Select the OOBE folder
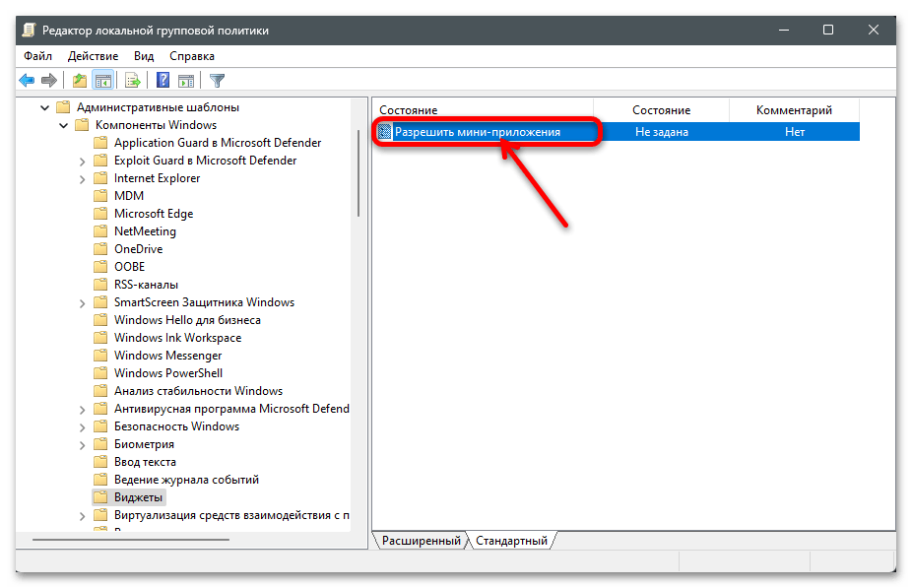 point(129,266)
